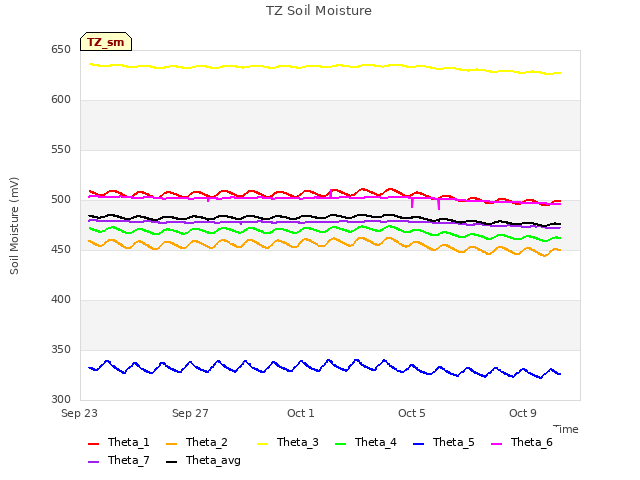Click the 550 y-axis tick label
Screen dimensions: 640x480
click(61, 149)
